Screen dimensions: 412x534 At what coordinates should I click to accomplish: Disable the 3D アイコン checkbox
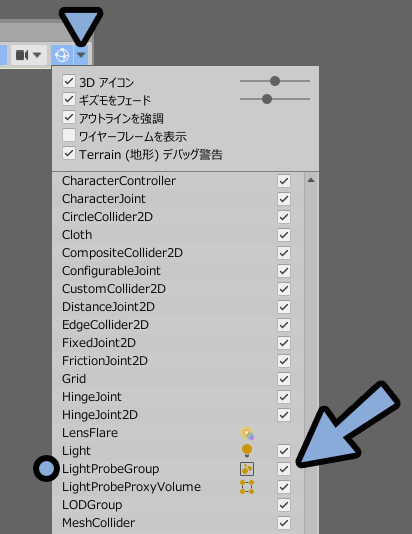[x=69, y=81]
